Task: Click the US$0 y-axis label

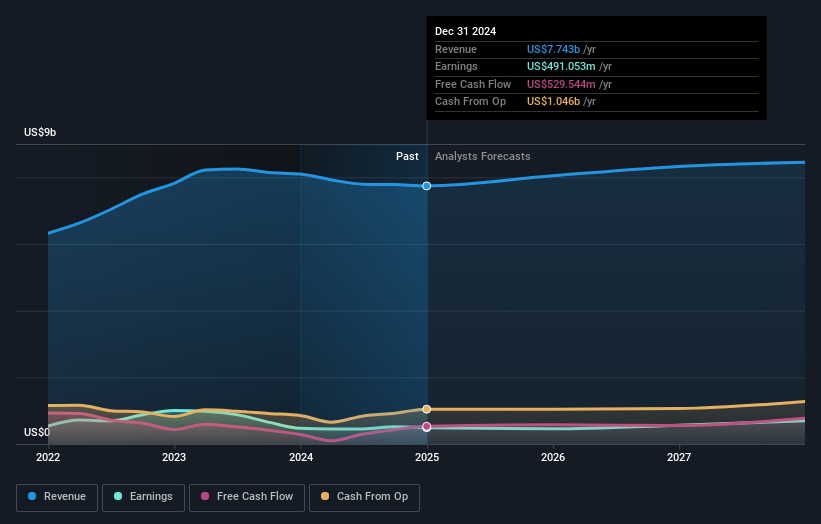Action: pyautogui.click(x=37, y=432)
